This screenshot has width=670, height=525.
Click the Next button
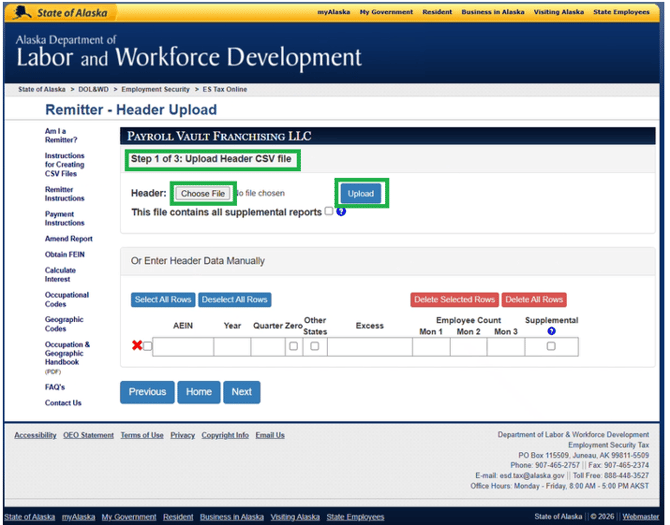(x=241, y=392)
